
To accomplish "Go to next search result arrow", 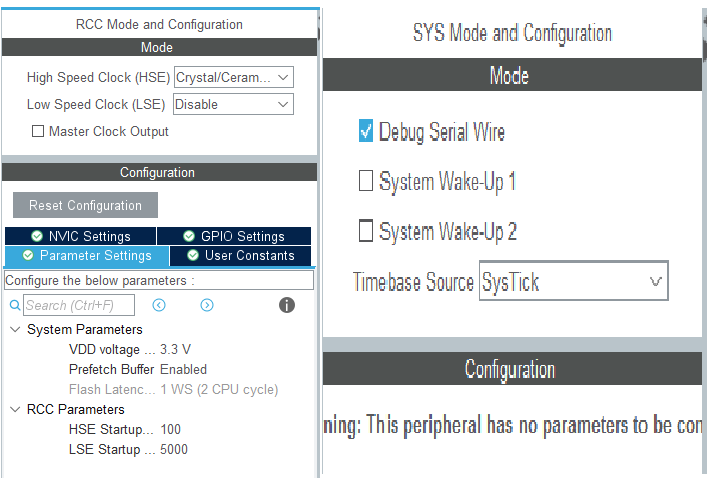I will (x=207, y=305).
